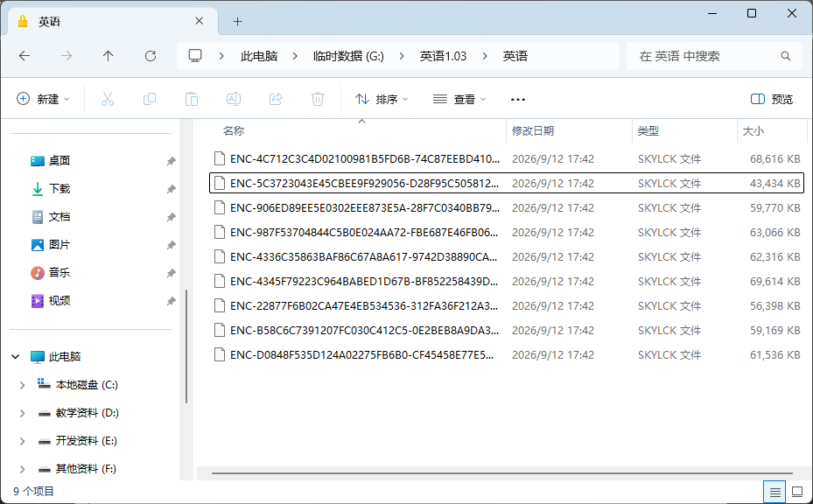The height and width of the screenshot is (504, 813).
Task: Switch to large icons view in status bar
Action: click(797, 492)
